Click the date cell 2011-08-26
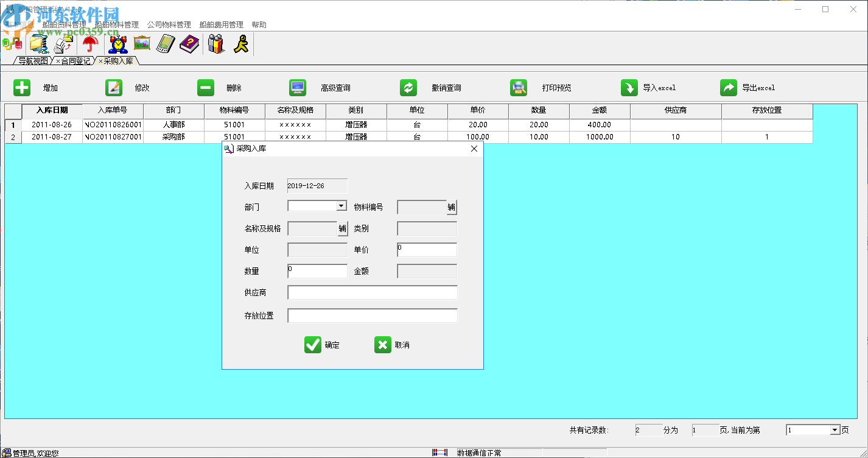This screenshot has width=868, height=458. pyautogui.click(x=52, y=125)
